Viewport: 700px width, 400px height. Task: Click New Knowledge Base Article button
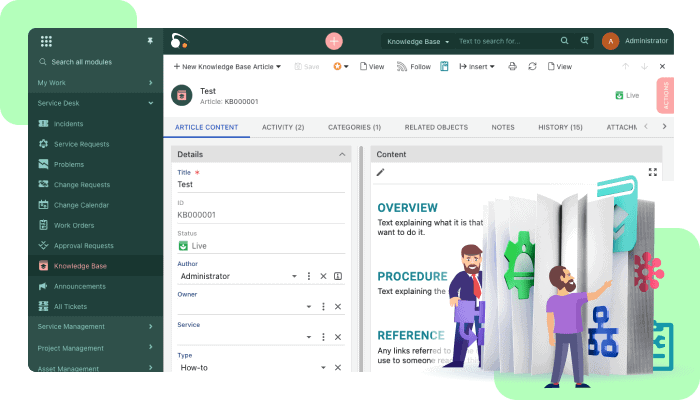coord(226,66)
